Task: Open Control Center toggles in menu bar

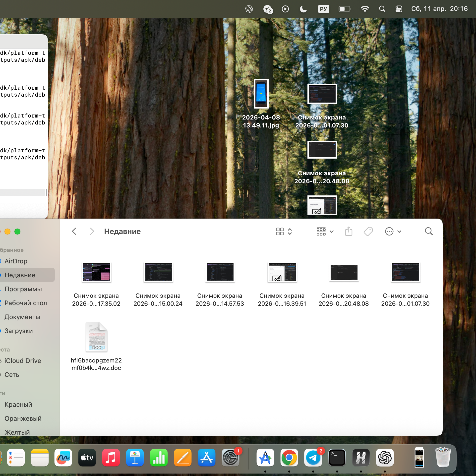Action: (x=399, y=9)
